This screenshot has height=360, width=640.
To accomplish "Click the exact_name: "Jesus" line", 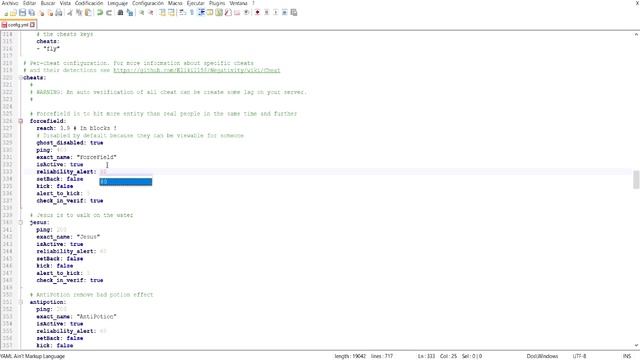I will pyautogui.click(x=68, y=237).
